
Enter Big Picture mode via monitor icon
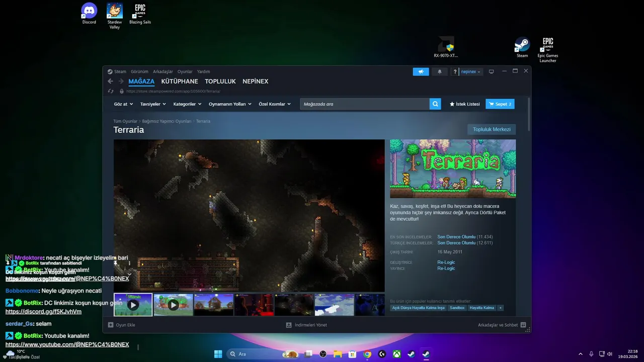point(492,71)
